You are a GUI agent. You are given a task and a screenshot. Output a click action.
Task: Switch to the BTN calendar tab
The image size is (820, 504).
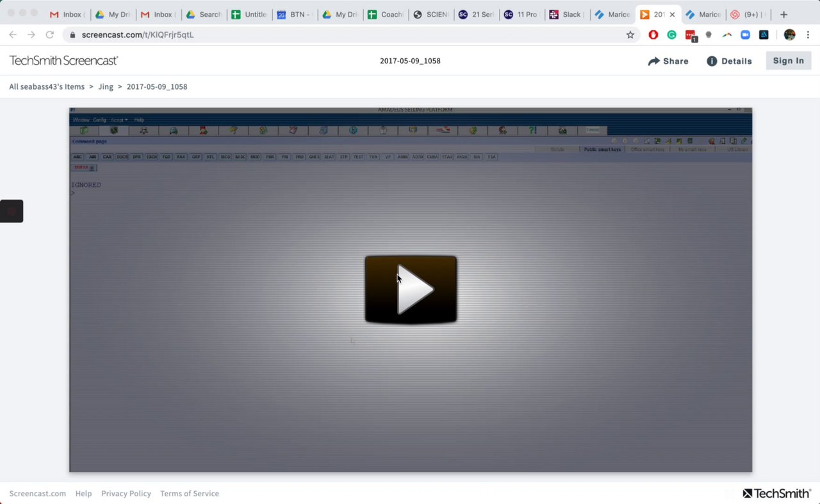point(295,14)
